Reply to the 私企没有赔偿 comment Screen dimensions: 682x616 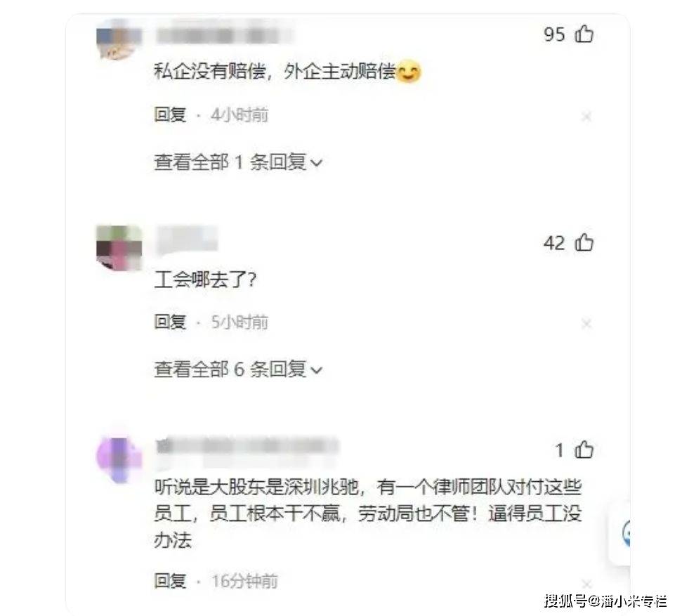click(x=170, y=115)
